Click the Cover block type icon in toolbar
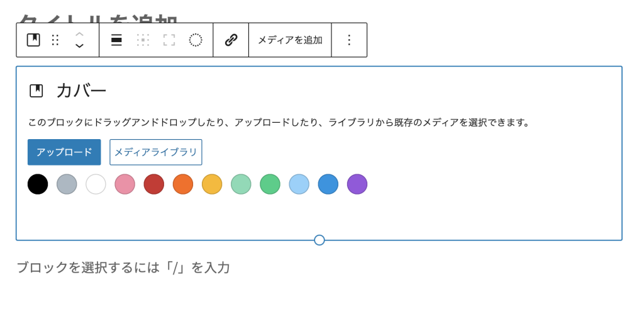This screenshot has width=644, height=316. click(33, 40)
